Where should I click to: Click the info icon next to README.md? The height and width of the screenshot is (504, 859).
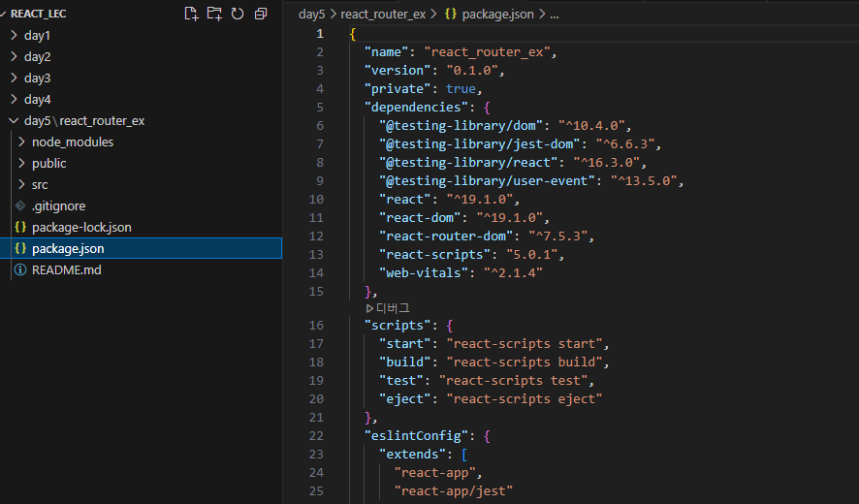[20, 269]
